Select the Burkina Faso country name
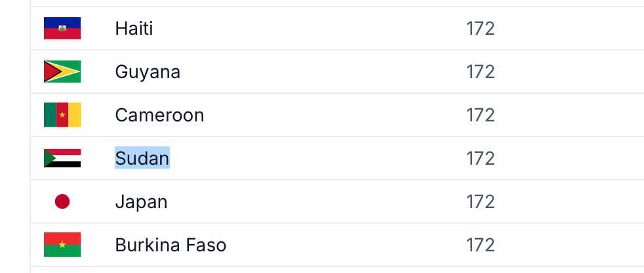The image size is (644, 273). 171,245
